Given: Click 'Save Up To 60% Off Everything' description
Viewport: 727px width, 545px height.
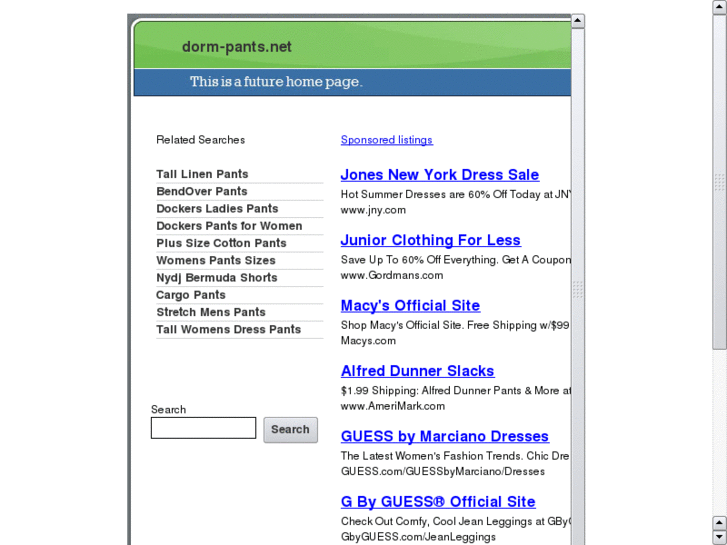Looking at the screenshot, I should click(455, 260).
